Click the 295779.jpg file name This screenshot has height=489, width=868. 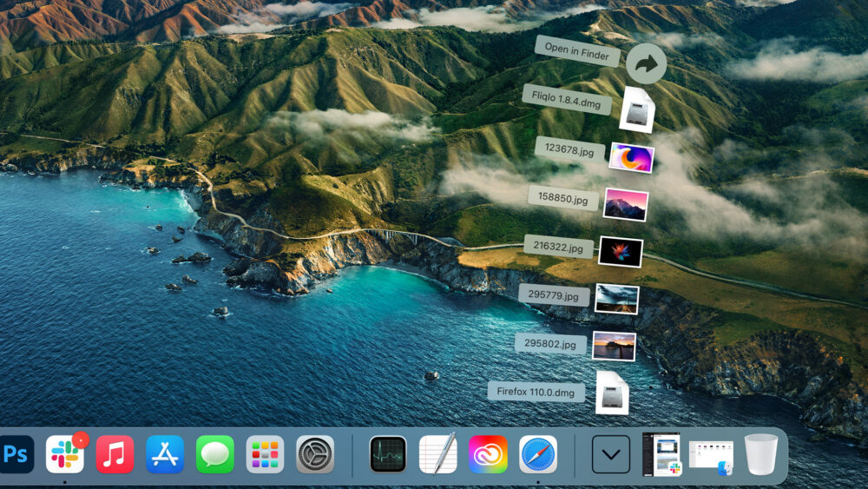pos(554,294)
